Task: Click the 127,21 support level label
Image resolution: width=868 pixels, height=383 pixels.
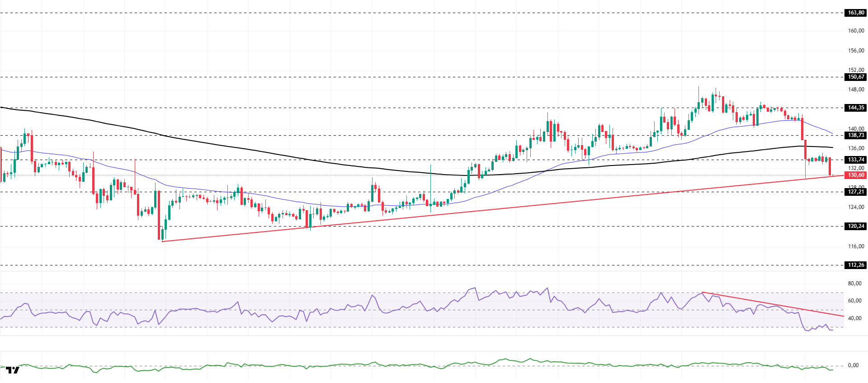Action: pyautogui.click(x=855, y=192)
